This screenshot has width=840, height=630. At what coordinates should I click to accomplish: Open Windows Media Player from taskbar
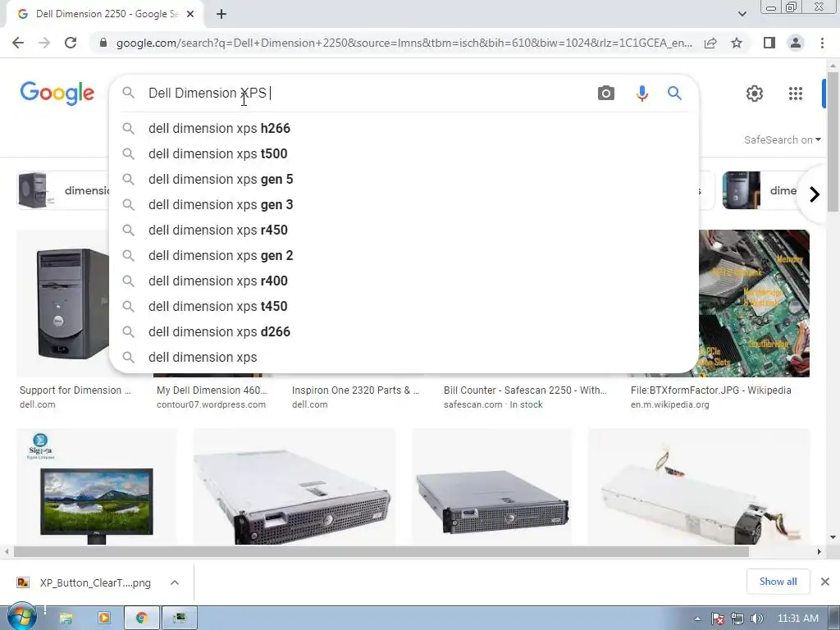click(104, 619)
